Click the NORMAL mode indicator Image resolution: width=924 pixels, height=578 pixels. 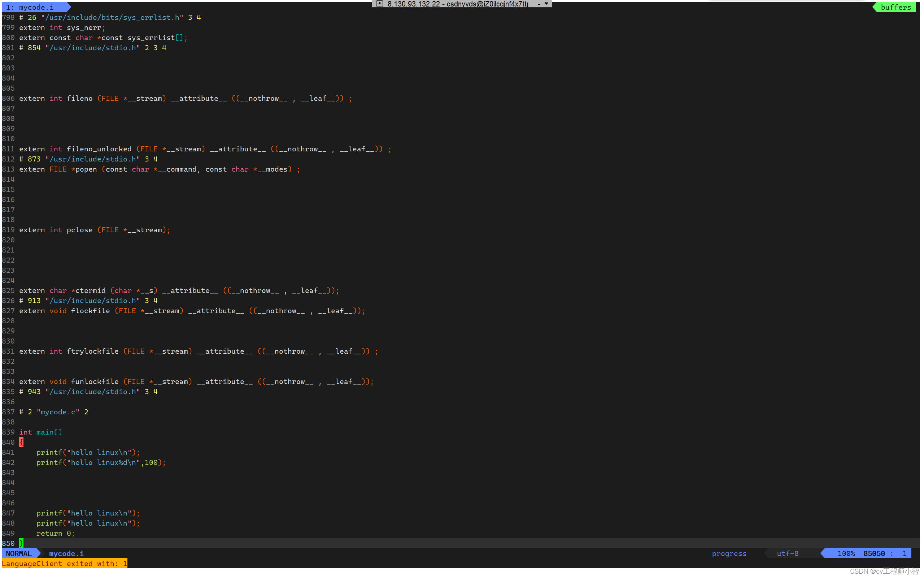click(19, 553)
